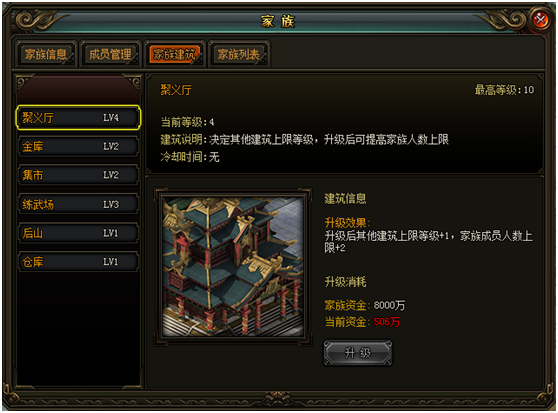Click the 家族资金 8000万 cost text
Image resolution: width=558 pixels, height=413 pixels.
[x=365, y=305]
